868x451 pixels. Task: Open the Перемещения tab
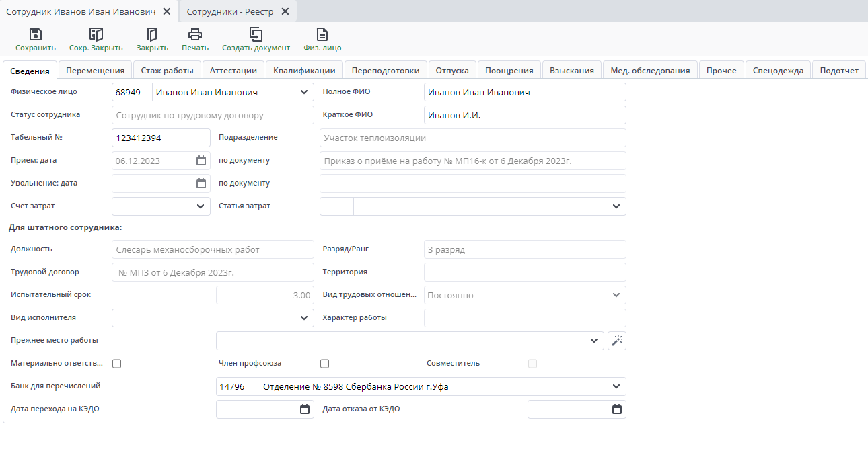click(96, 71)
